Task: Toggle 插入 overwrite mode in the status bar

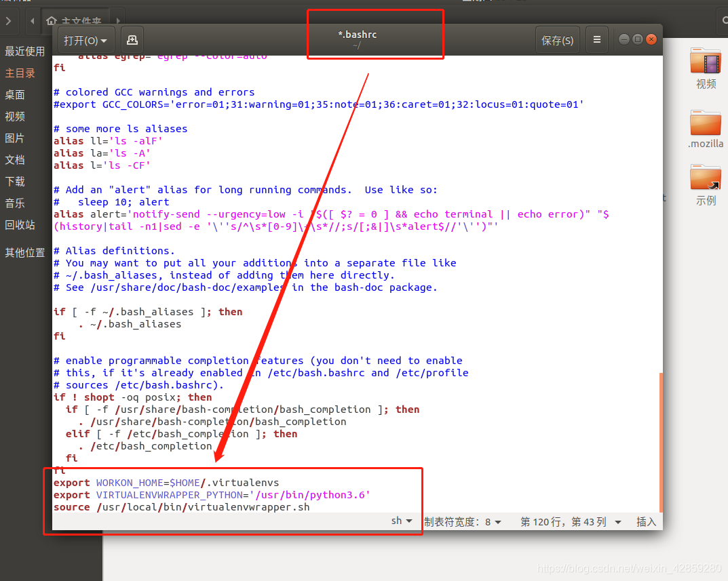Action: tap(645, 521)
